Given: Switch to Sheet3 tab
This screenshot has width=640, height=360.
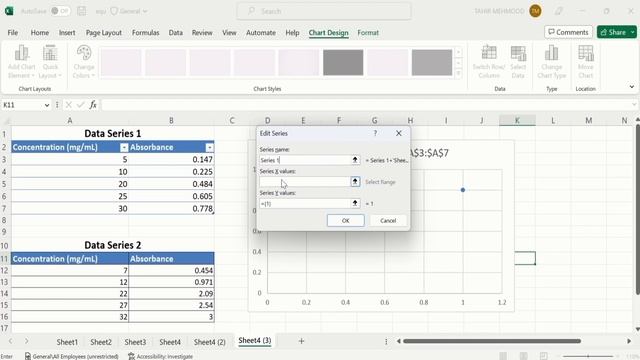Looking at the screenshot, I should pyautogui.click(x=135, y=342).
